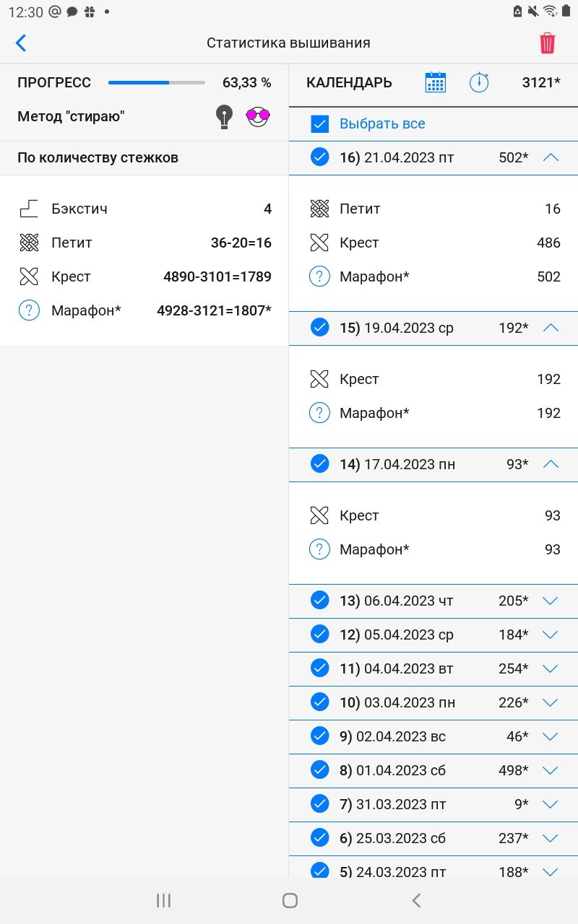This screenshot has width=578, height=924.
Task: Tap the Марафон question mark icon in the stitch-count panel
Action: coord(29,310)
